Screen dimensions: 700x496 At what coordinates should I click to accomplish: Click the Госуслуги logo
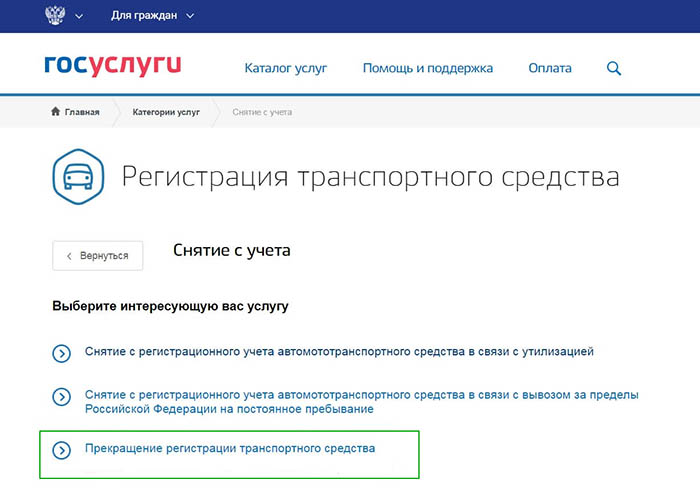click(x=113, y=65)
